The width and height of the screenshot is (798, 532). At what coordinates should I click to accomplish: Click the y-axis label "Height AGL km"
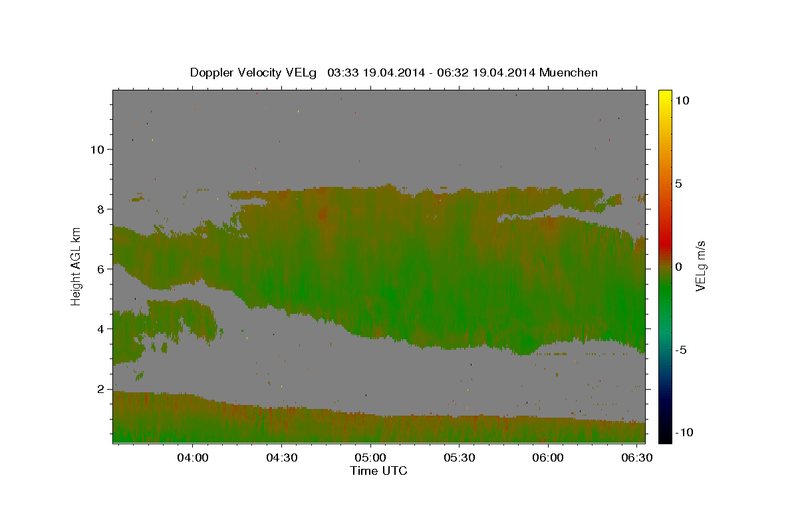point(76,266)
